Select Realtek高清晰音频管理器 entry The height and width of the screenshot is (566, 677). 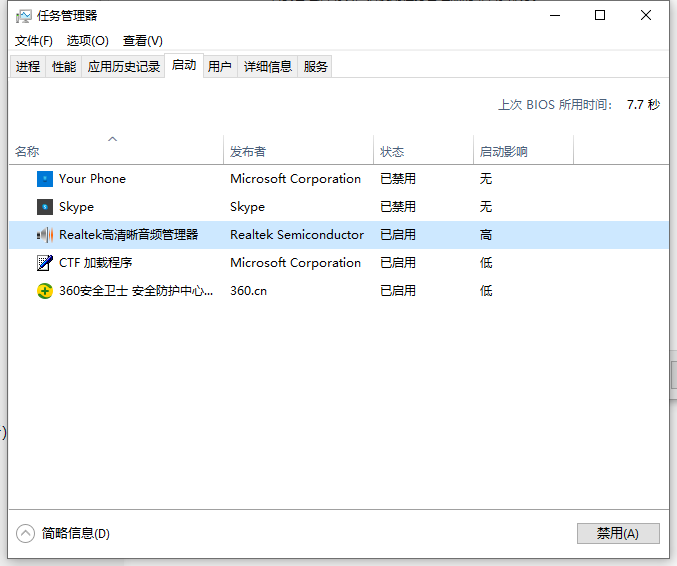tap(129, 235)
